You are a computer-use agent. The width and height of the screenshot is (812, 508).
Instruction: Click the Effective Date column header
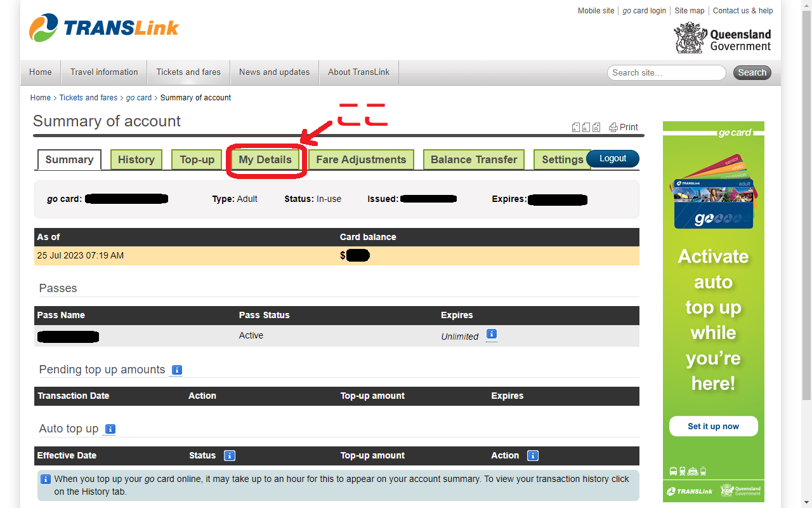pyautogui.click(x=67, y=455)
